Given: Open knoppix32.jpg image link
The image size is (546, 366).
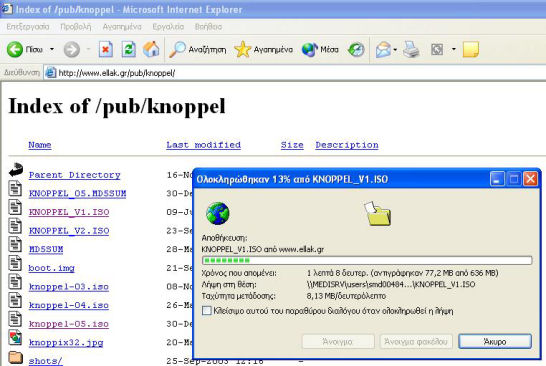Looking at the screenshot, I should pyautogui.click(x=66, y=343).
